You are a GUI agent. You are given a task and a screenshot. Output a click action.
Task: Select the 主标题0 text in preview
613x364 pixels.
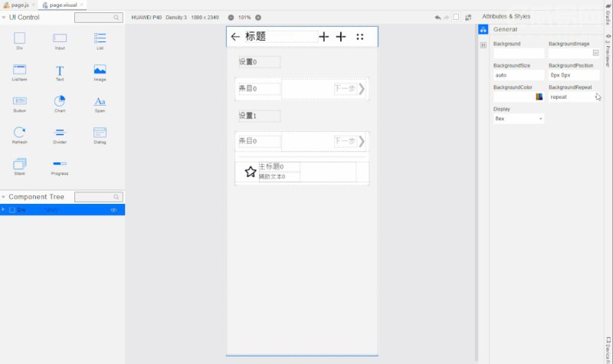point(272,167)
